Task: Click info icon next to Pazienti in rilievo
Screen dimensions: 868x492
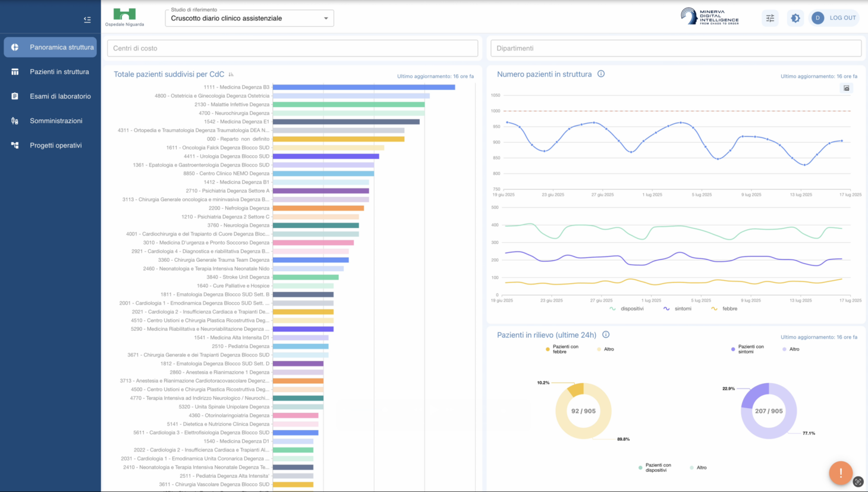Action: 606,334
